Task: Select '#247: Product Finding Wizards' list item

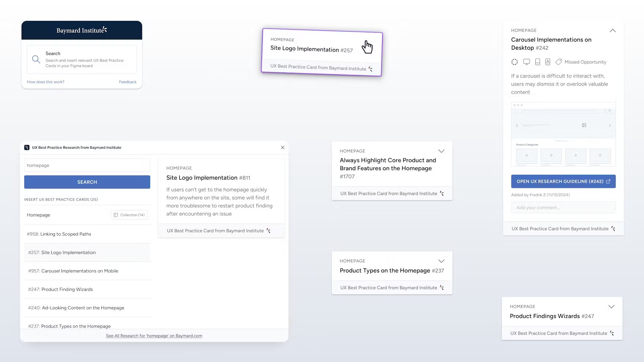Action: point(88,289)
